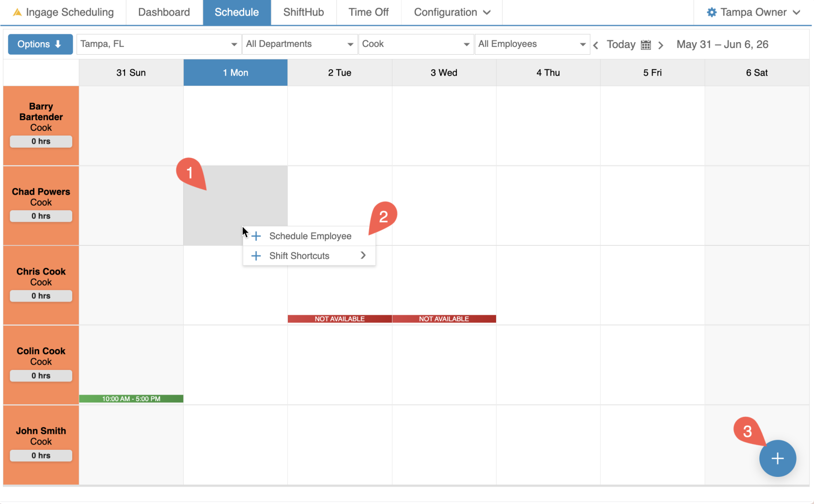The height and width of the screenshot is (504, 814).
Task: Click Chris Cook's Wednesday NOT AVAILABLE bar
Action: (444, 319)
